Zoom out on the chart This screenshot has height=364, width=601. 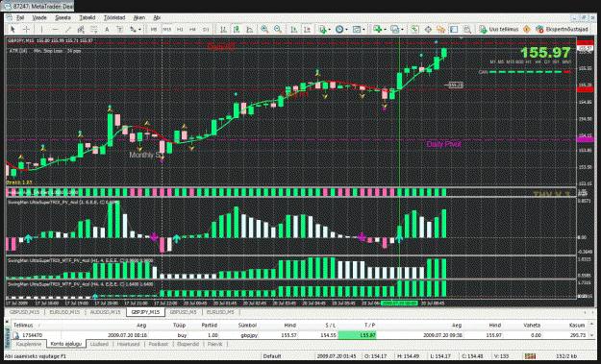pos(278,29)
